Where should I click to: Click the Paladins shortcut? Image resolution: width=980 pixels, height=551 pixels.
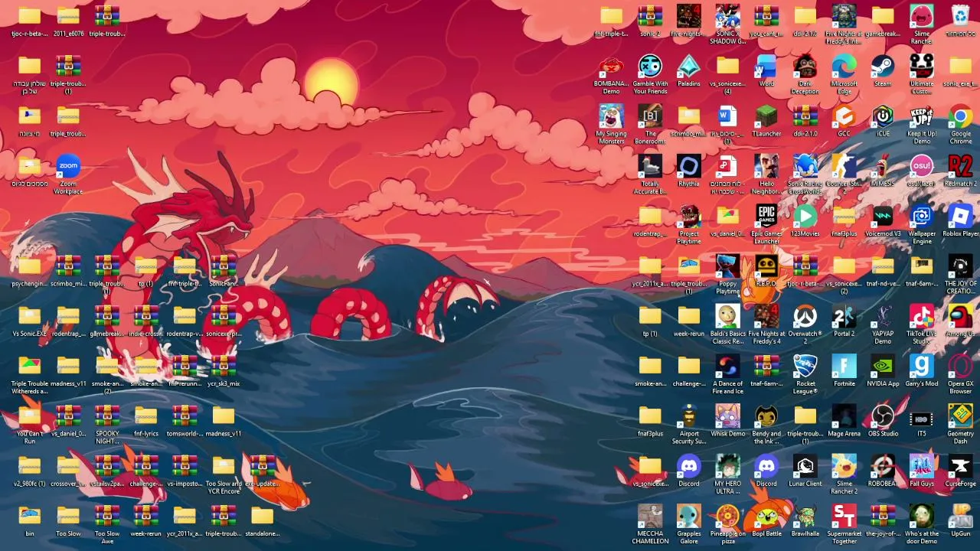(x=688, y=67)
